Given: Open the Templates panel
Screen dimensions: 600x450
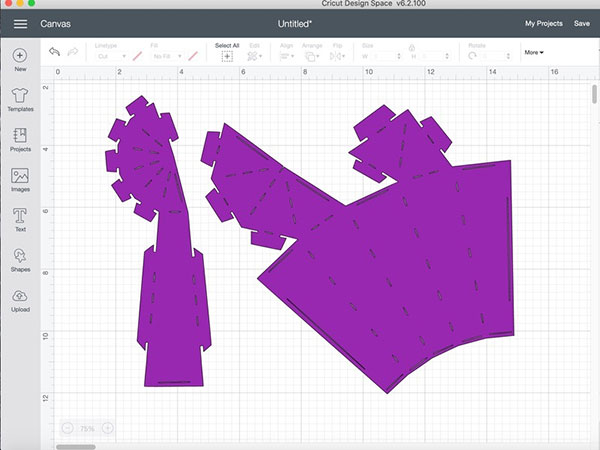Looking at the screenshot, I should 20,99.
